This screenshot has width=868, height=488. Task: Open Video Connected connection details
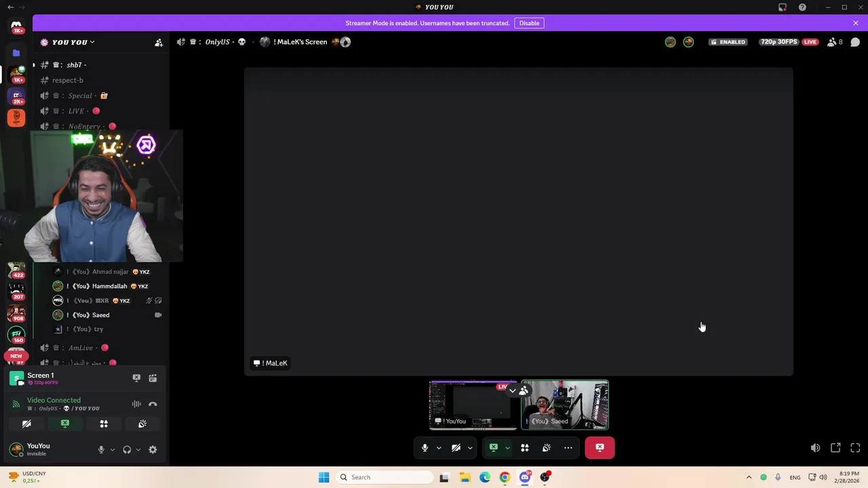pyautogui.click(x=54, y=401)
